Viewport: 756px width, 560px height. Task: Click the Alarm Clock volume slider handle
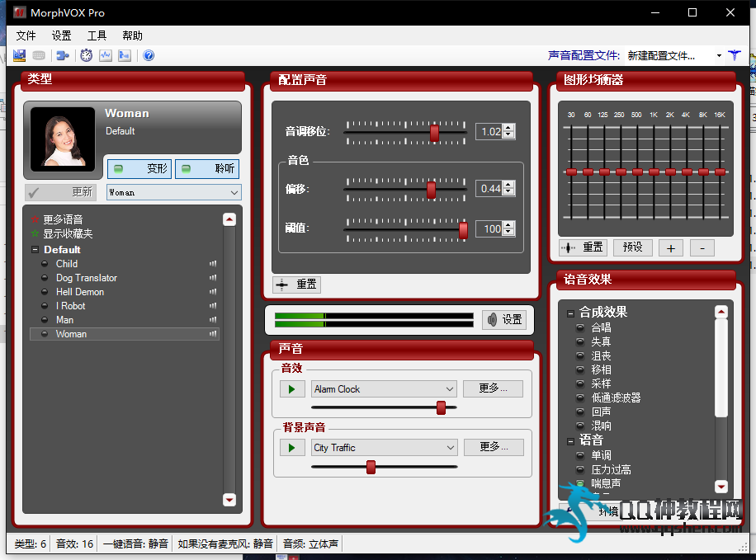[x=441, y=407]
